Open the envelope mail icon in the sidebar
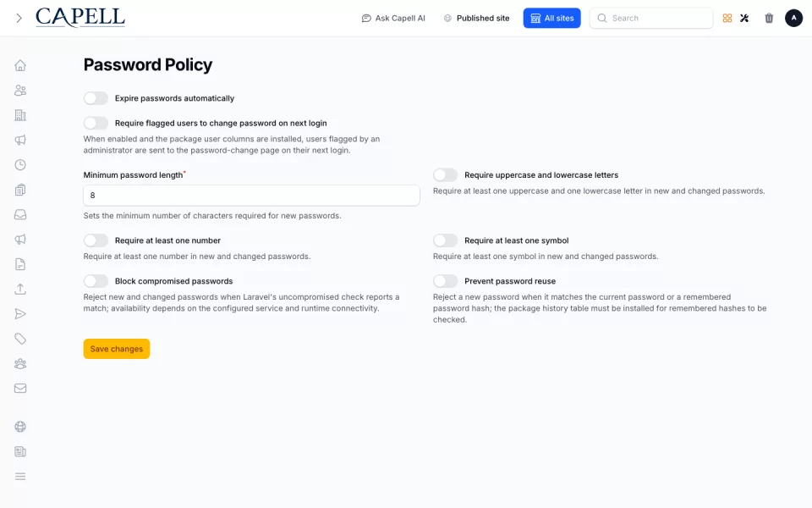Image resolution: width=812 pixels, height=508 pixels. pyautogui.click(x=20, y=389)
